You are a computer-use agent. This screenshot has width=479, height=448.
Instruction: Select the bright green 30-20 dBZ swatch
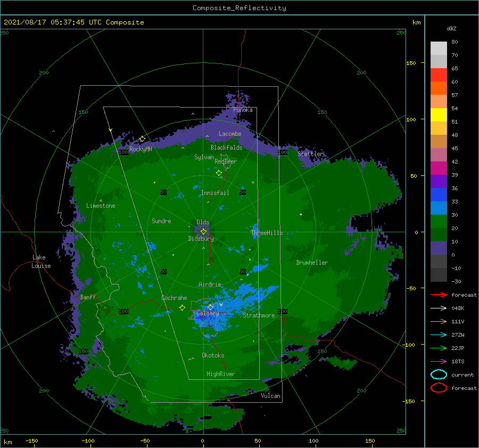click(x=439, y=222)
